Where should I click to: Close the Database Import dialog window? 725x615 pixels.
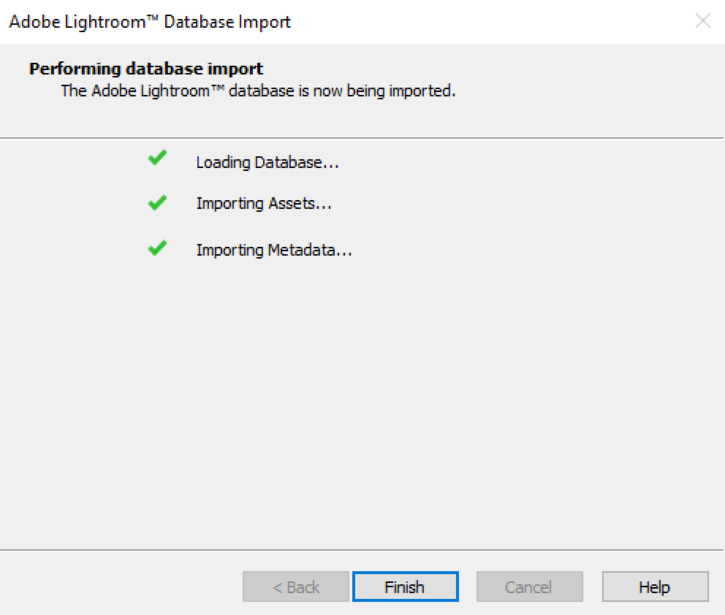pos(702,21)
